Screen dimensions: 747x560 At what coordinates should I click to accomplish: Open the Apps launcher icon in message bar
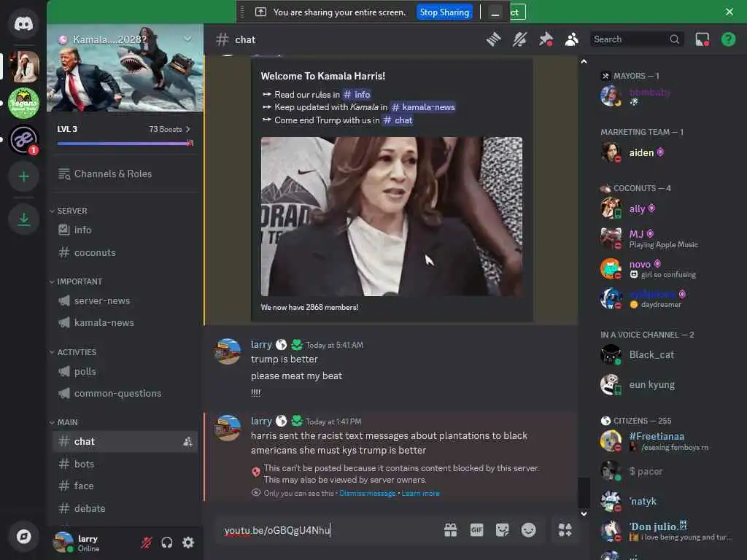coord(565,530)
